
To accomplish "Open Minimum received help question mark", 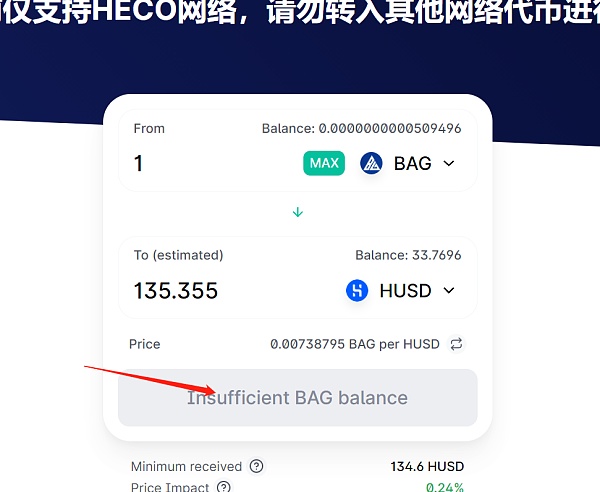I will (x=256, y=466).
